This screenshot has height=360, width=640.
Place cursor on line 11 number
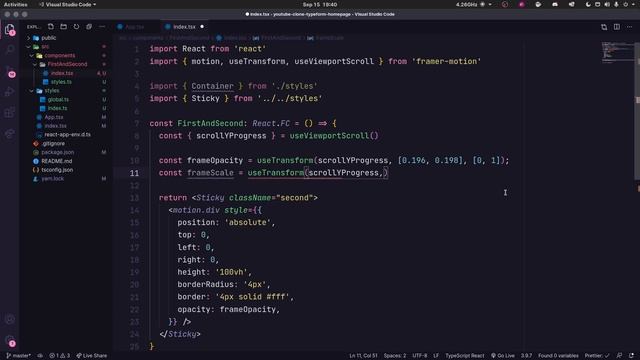pos(134,173)
